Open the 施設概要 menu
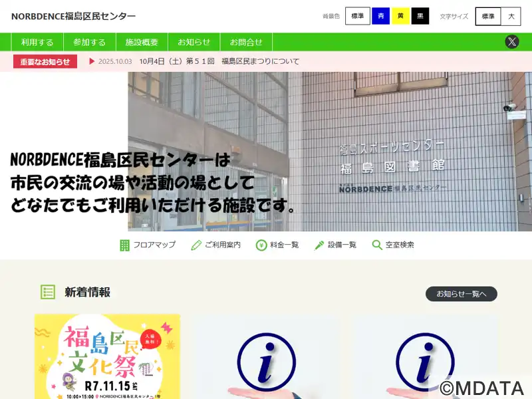The width and height of the screenshot is (532, 399). click(142, 42)
